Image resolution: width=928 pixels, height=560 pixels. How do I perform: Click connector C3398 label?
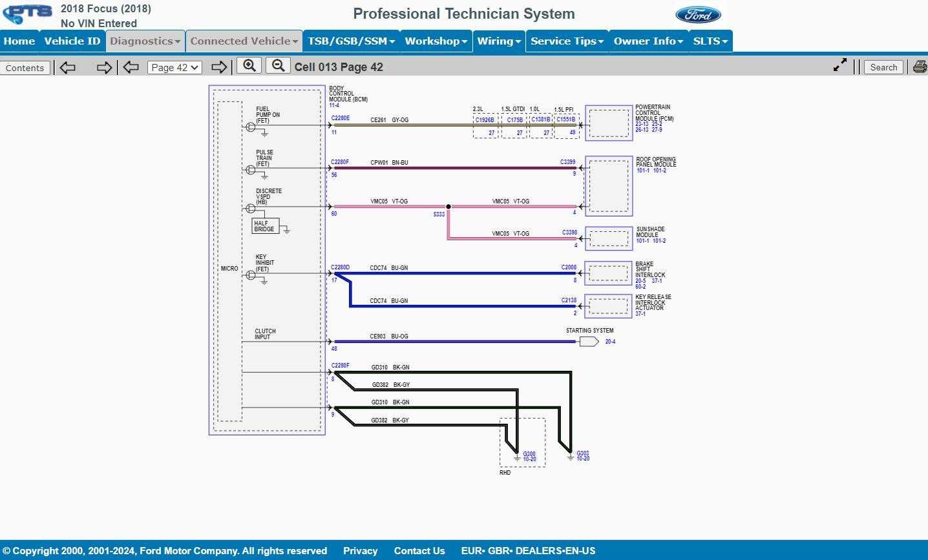(570, 233)
